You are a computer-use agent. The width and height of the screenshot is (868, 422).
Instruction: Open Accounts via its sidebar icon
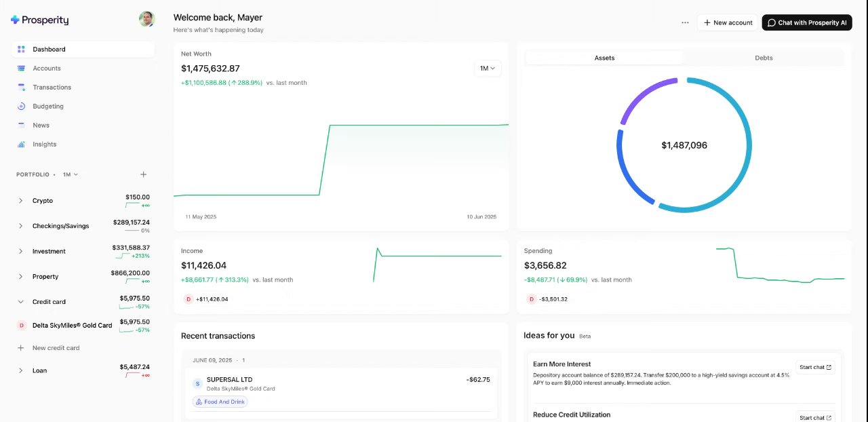[x=21, y=69]
